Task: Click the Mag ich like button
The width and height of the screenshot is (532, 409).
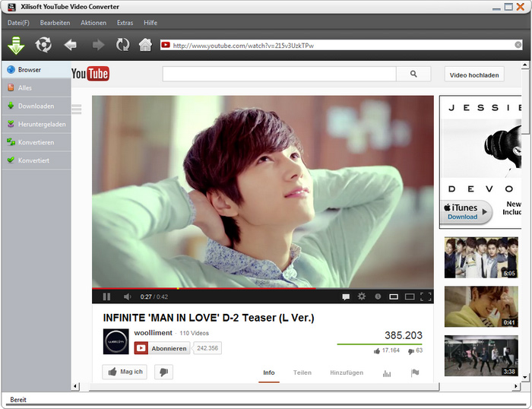Action: 125,372
